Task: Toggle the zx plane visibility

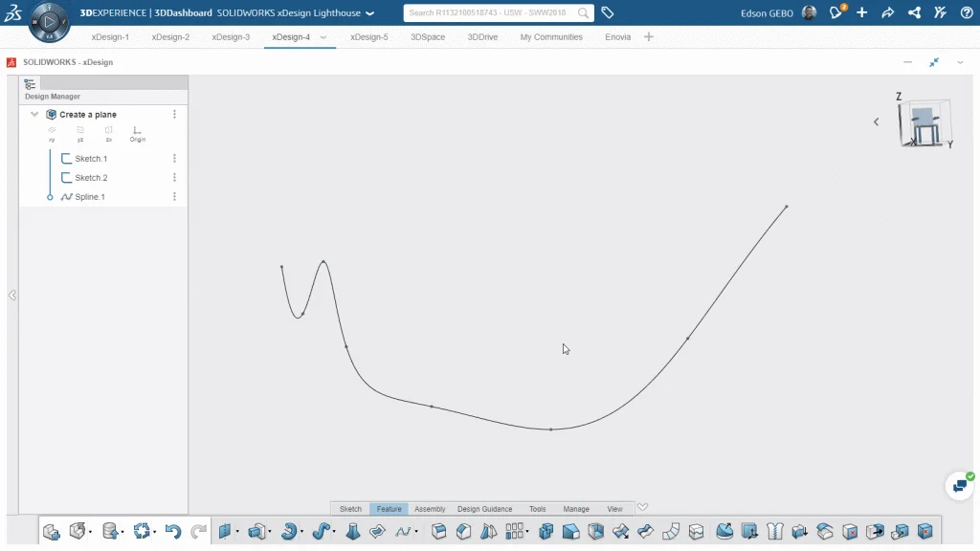Action: click(x=109, y=134)
